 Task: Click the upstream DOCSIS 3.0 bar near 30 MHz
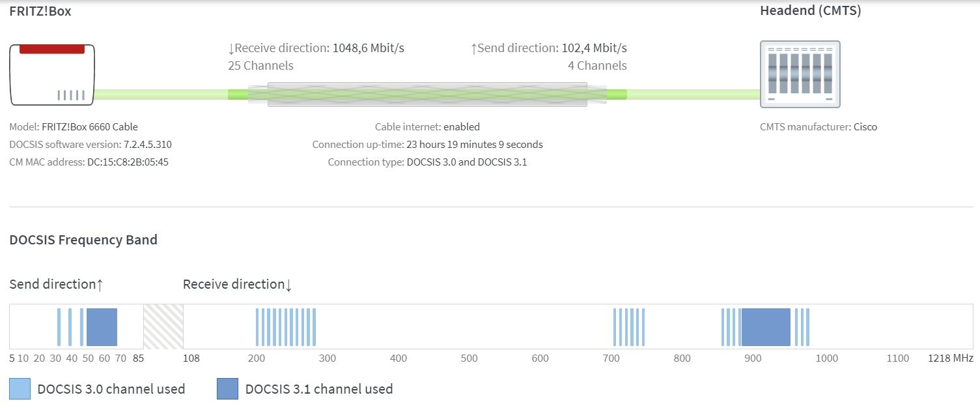pyautogui.click(x=59, y=327)
